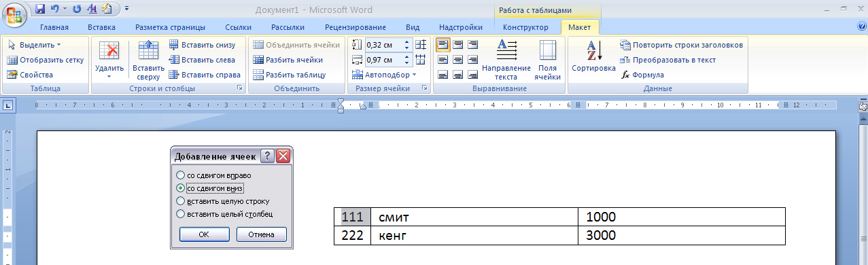Align cell text bottom right

click(473, 75)
